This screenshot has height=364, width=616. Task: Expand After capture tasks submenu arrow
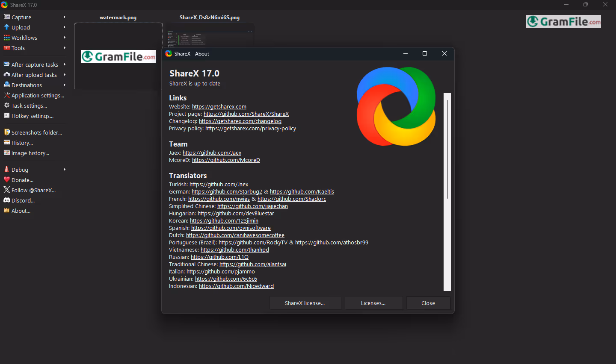[65, 65]
